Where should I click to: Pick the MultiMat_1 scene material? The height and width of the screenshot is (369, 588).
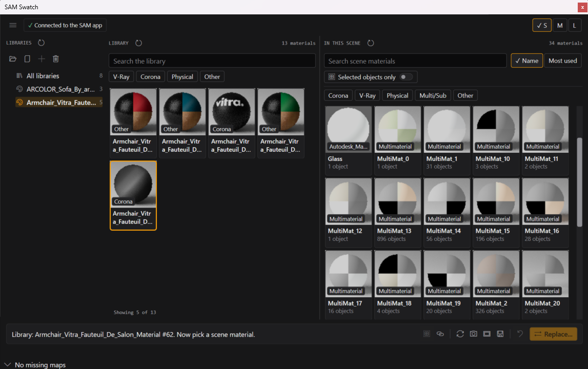pyautogui.click(x=447, y=140)
